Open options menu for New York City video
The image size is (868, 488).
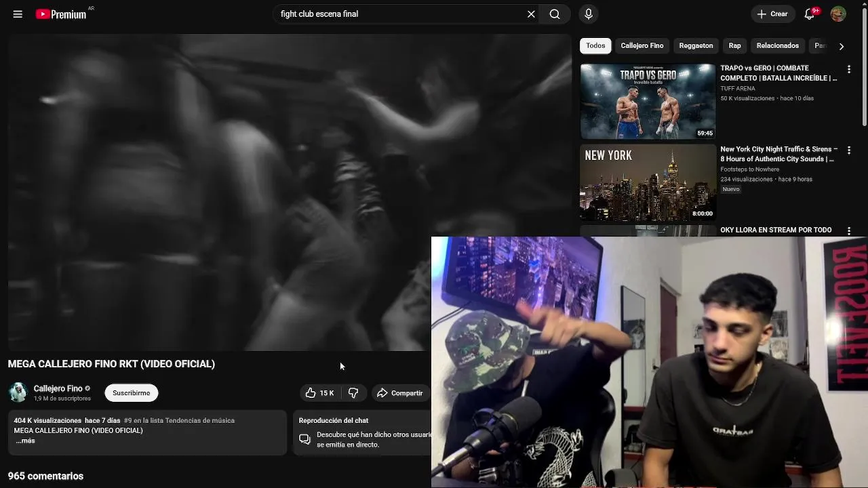coord(849,150)
